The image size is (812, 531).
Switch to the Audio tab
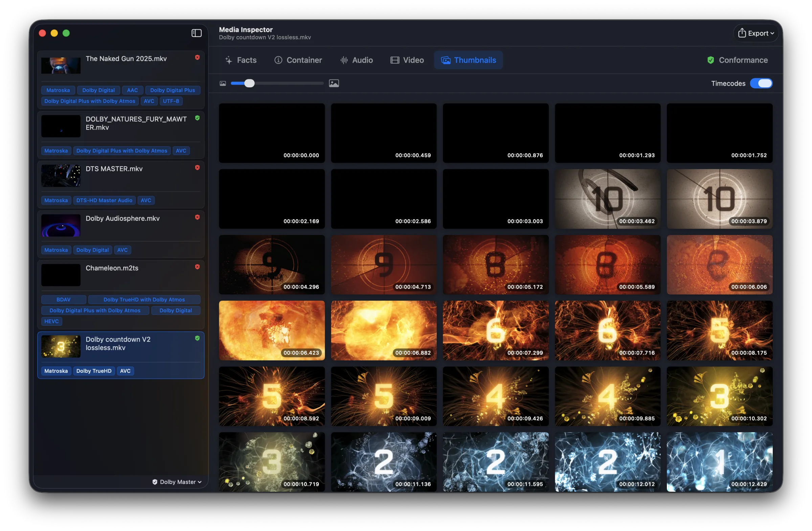[357, 60]
